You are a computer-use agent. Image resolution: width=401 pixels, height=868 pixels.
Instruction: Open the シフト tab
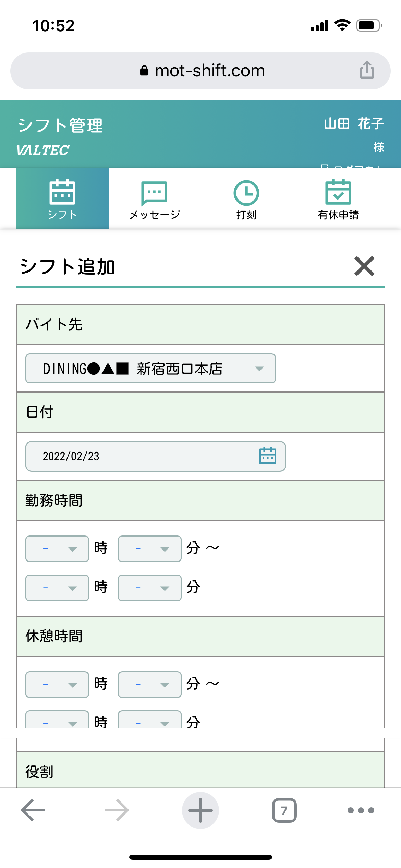pyautogui.click(x=62, y=198)
